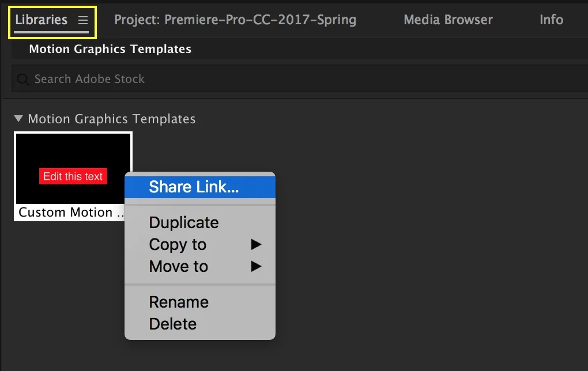Switch to the Info tab
Image resolution: width=588 pixels, height=371 pixels.
pos(551,20)
